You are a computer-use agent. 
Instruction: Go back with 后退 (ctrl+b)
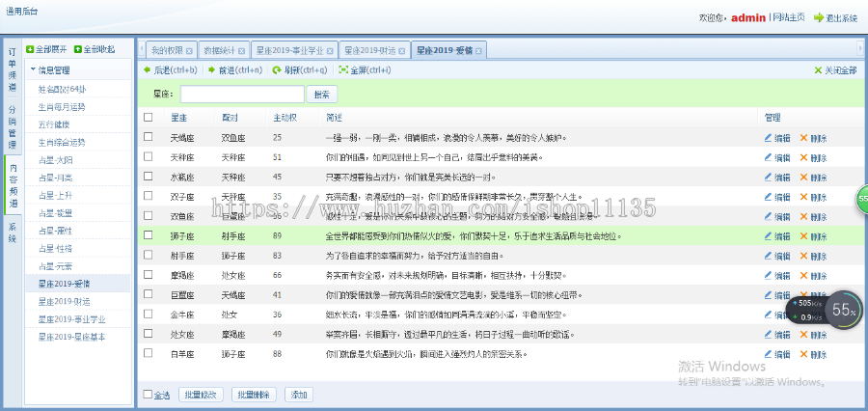(x=170, y=70)
